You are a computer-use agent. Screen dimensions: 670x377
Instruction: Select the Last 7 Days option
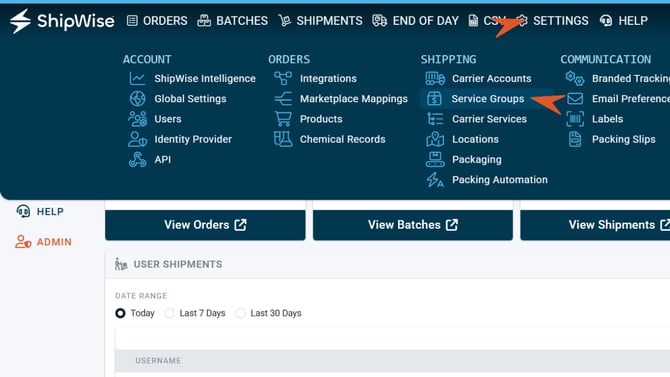point(169,313)
